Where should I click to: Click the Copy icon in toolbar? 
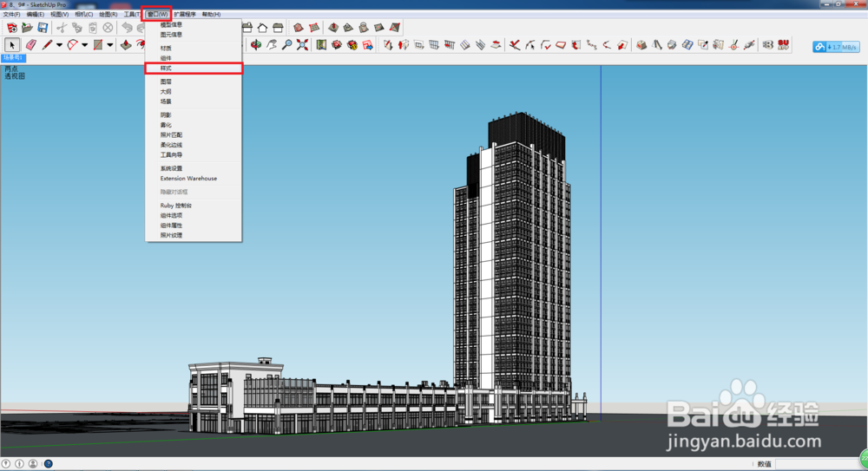77,28
